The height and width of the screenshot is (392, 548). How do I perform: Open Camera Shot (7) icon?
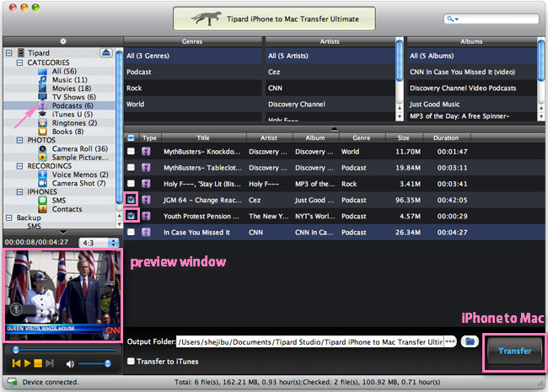(x=42, y=184)
